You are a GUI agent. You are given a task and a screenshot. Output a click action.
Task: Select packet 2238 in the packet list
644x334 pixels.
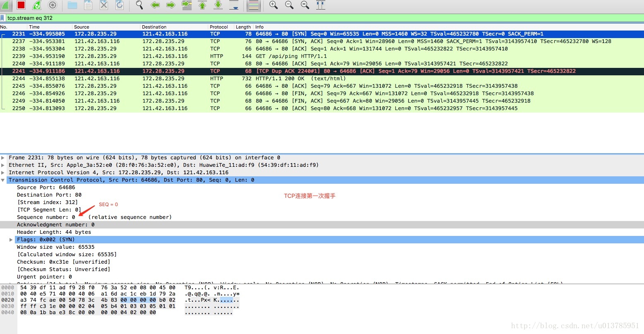(x=322, y=49)
